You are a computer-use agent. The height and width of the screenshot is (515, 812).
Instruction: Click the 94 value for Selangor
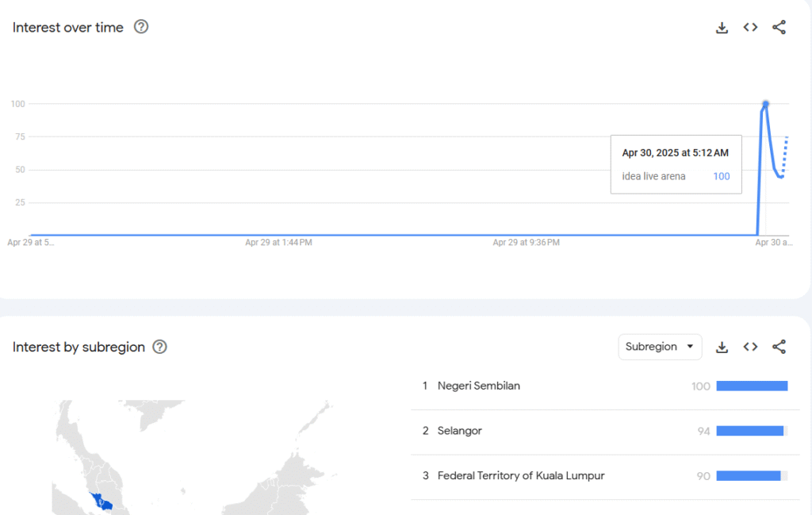point(703,431)
